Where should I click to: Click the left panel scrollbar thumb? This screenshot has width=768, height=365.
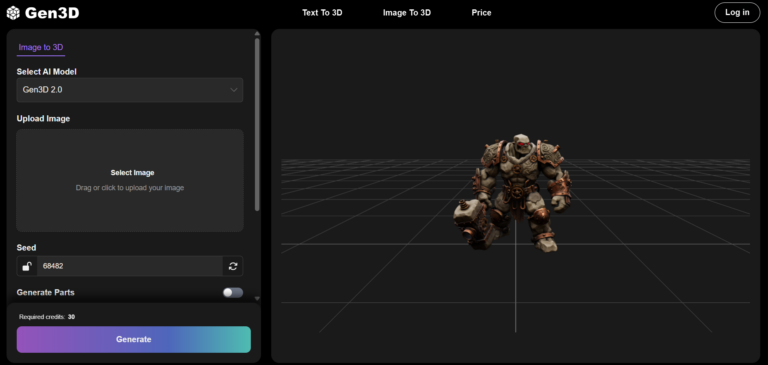point(257,125)
